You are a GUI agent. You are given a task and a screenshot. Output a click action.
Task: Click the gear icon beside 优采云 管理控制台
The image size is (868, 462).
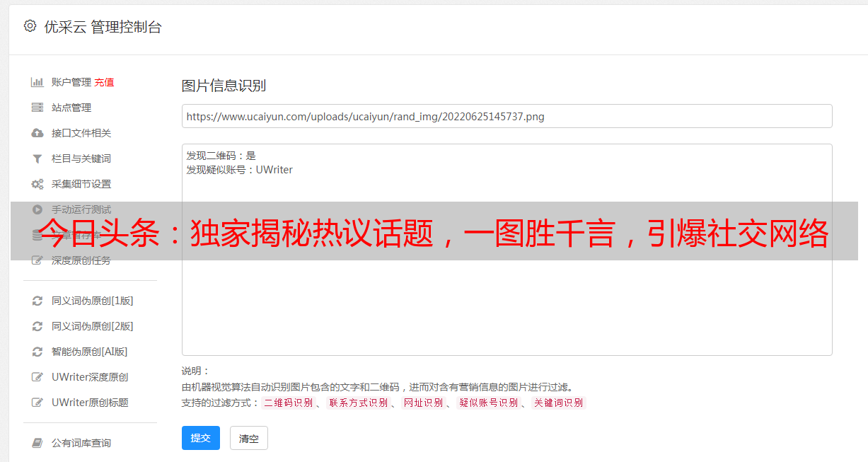point(30,26)
